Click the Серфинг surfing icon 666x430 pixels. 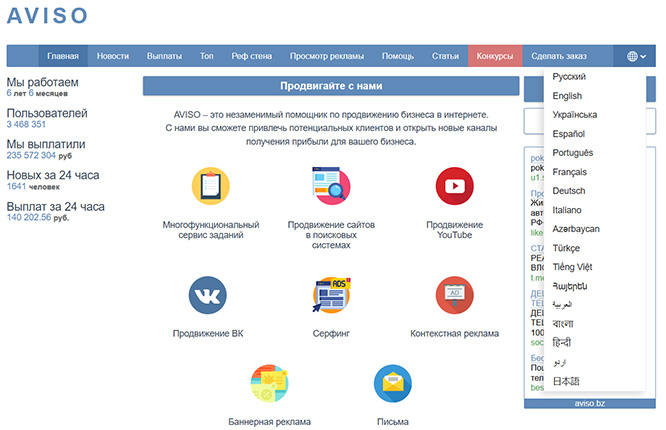(331, 296)
